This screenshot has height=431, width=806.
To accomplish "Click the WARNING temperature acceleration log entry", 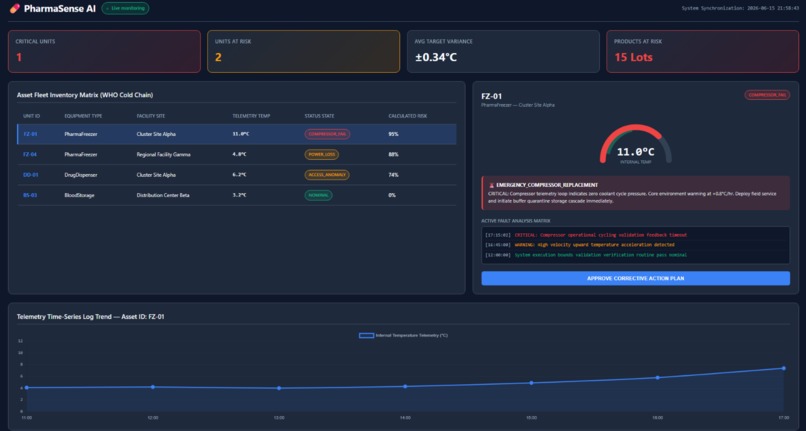I will pos(580,245).
